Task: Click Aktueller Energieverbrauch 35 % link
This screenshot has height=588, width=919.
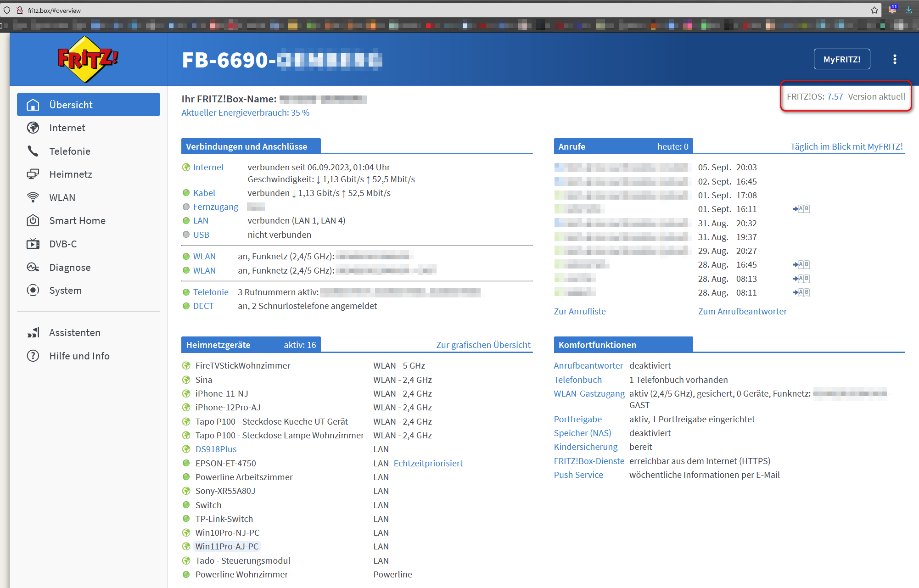Action: click(x=245, y=112)
